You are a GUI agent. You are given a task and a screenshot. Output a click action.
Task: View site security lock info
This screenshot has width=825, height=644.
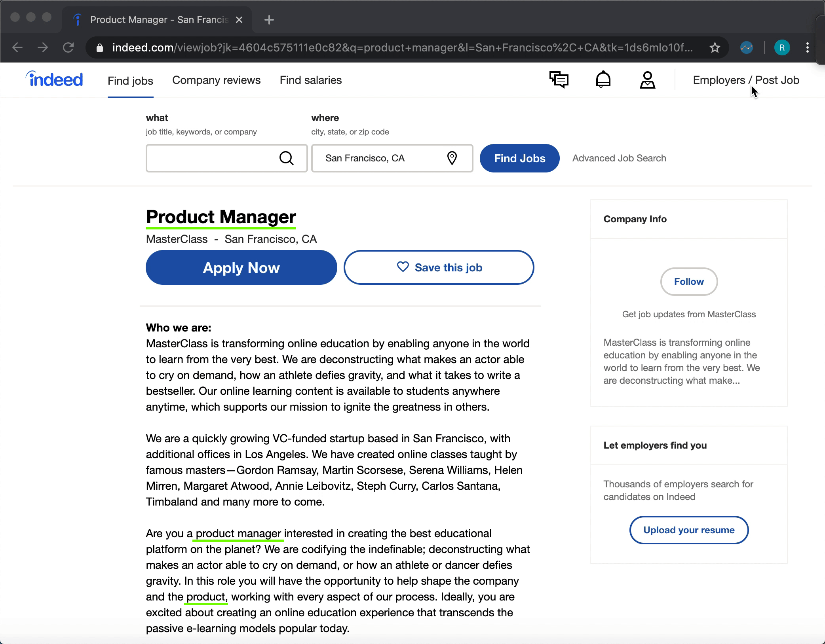point(100,48)
